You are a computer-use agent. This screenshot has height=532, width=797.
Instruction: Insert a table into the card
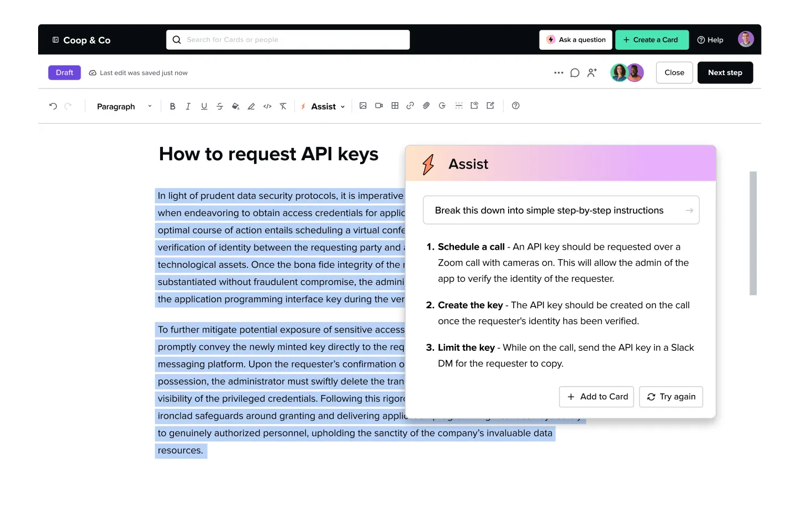[x=395, y=106]
